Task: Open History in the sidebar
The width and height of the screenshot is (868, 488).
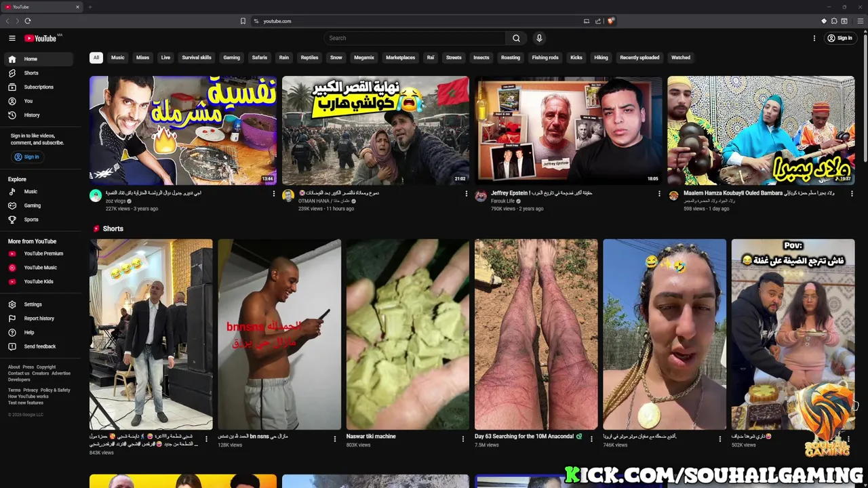Action: pyautogui.click(x=38, y=115)
